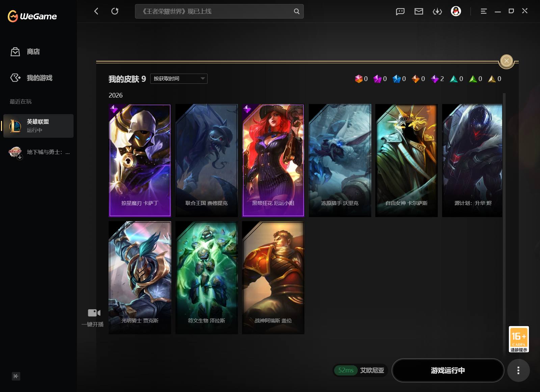Screen dimensions: 540x392
Task: Open the 按获取时间 sort dropdown
Action: coord(179,79)
